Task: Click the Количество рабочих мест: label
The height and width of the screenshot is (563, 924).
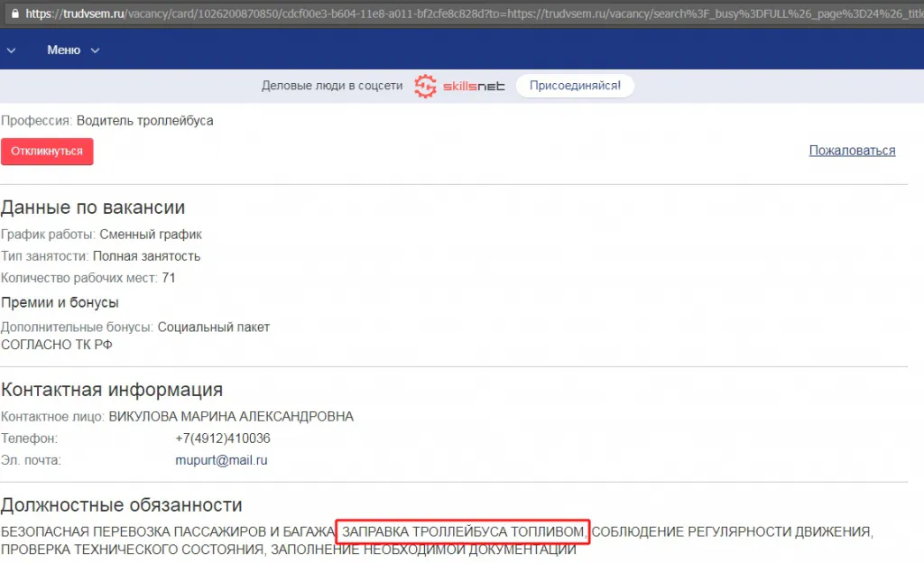Action: [79, 278]
